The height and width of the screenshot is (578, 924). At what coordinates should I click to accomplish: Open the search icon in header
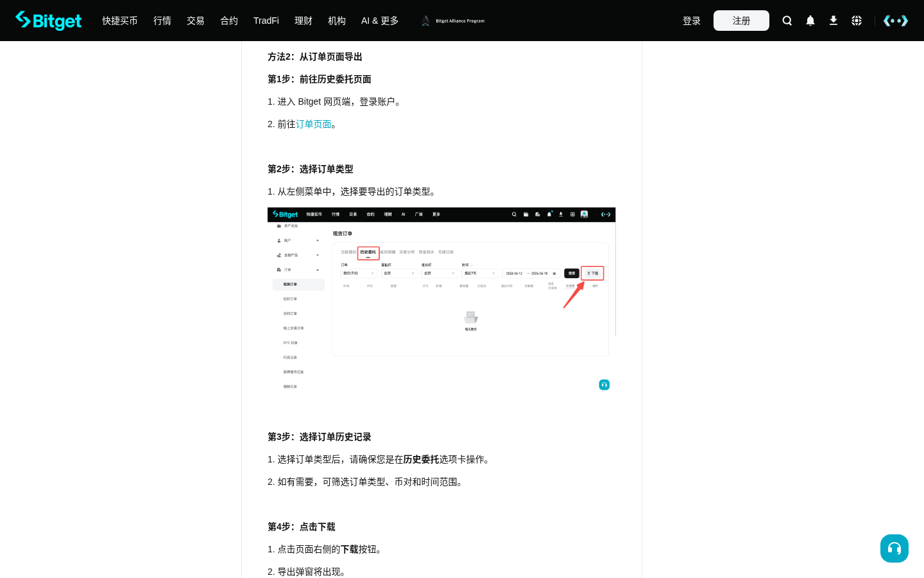[x=787, y=21]
